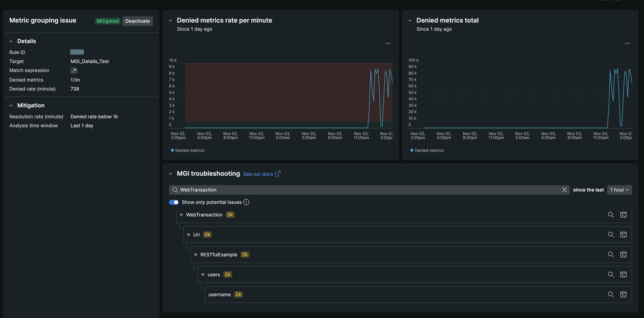Screen dimensions: 644x318
Task: Open query console icon for username row
Action: coord(623,295)
